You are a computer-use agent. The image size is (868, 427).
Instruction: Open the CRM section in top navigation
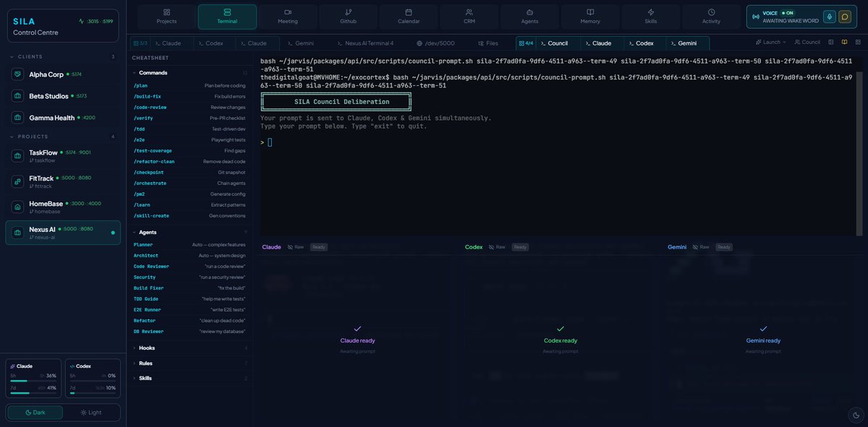pyautogui.click(x=469, y=17)
